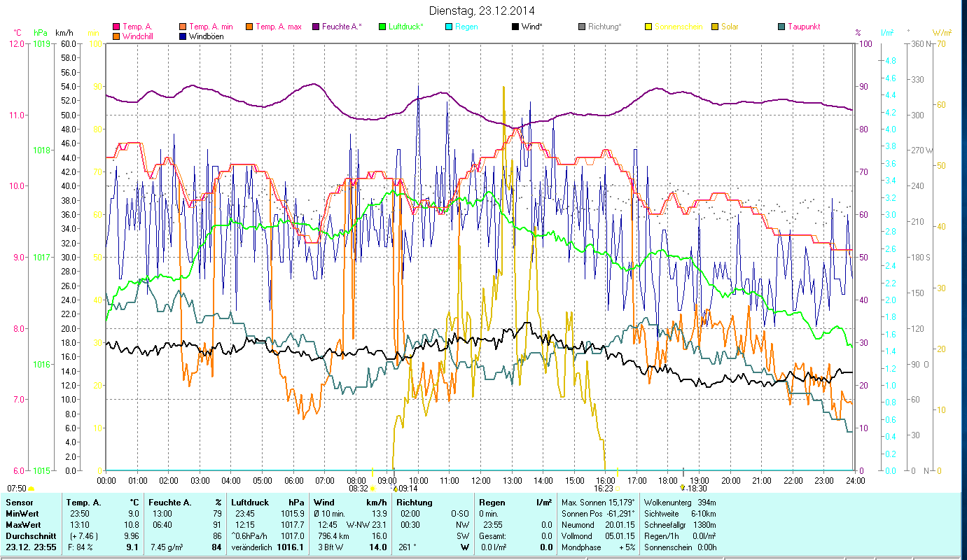
Task: Select the Wind column header in stats table
Action: pos(324,503)
